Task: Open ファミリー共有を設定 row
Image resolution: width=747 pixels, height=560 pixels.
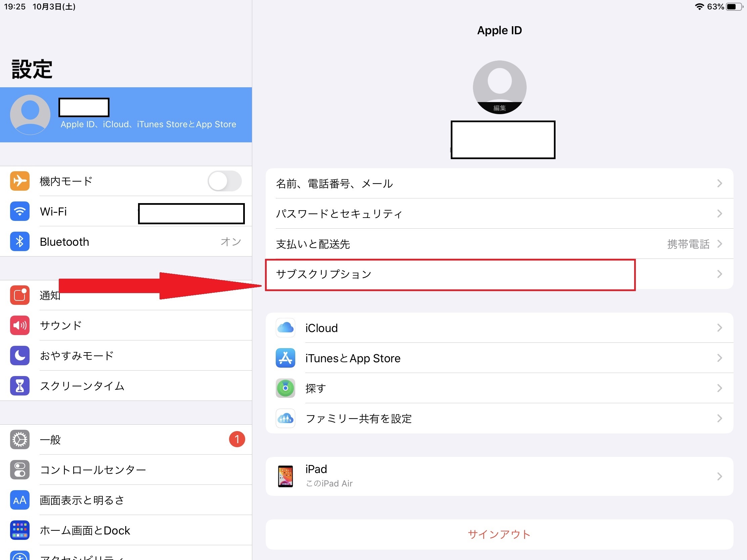Action: click(499, 418)
